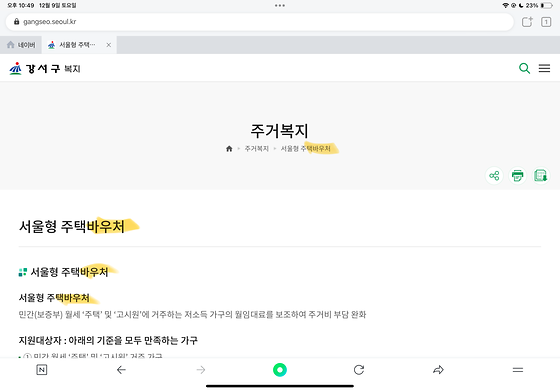
Task: Open the site search magnifier icon
Action: click(x=524, y=68)
